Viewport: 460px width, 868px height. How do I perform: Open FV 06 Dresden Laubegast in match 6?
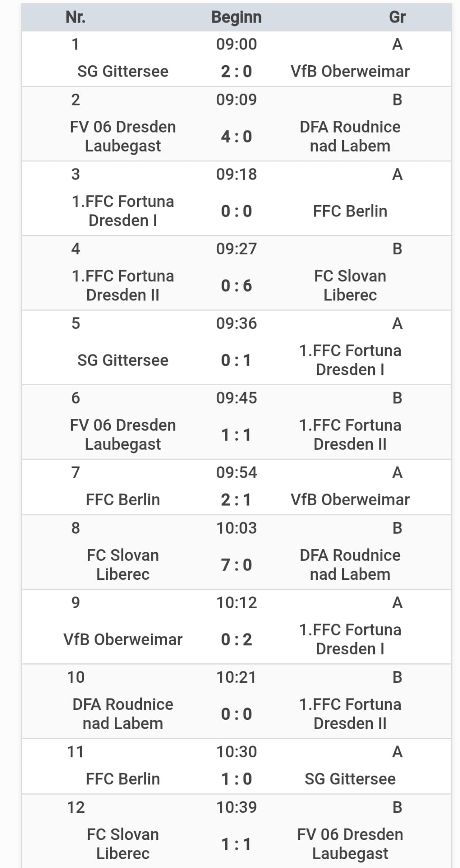pyautogui.click(x=123, y=434)
